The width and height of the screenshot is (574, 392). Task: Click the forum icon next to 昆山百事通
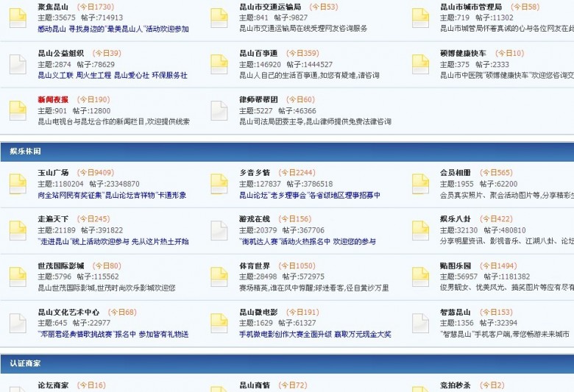click(x=219, y=64)
